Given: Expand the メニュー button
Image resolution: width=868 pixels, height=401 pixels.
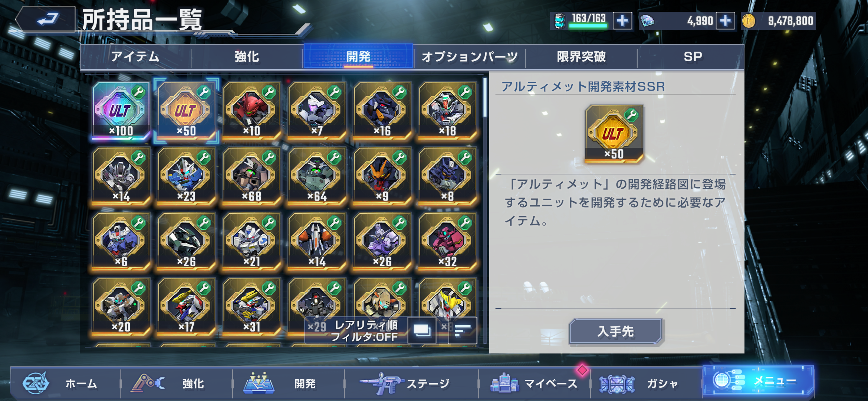Looking at the screenshot, I should pos(758,380).
